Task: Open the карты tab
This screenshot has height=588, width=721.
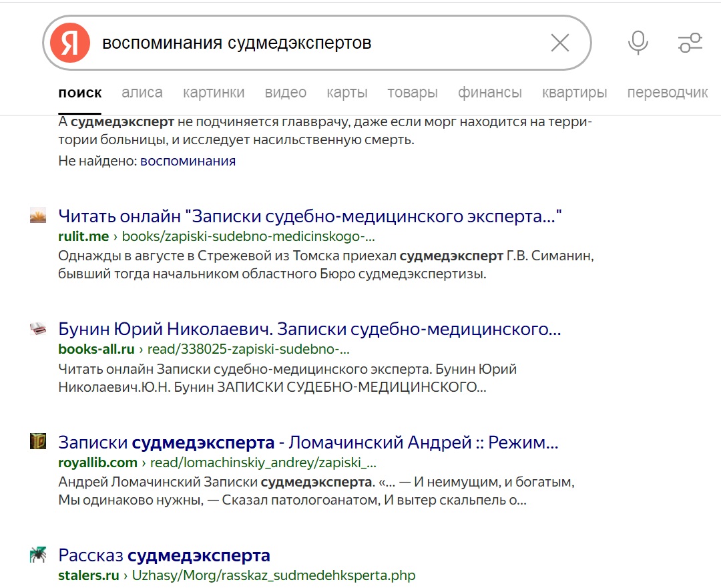Action: click(347, 92)
